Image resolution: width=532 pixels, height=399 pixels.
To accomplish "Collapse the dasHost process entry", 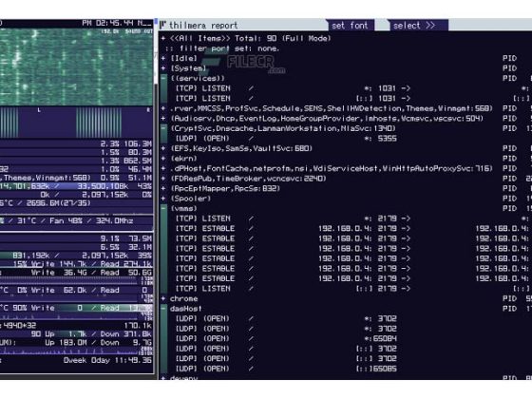I will (x=163, y=309).
